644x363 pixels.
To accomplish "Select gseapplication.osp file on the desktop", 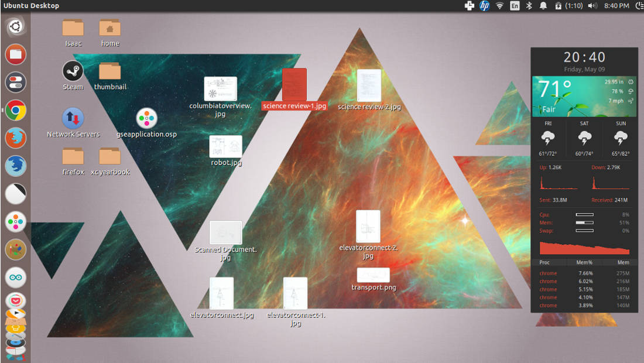I will pos(146,119).
